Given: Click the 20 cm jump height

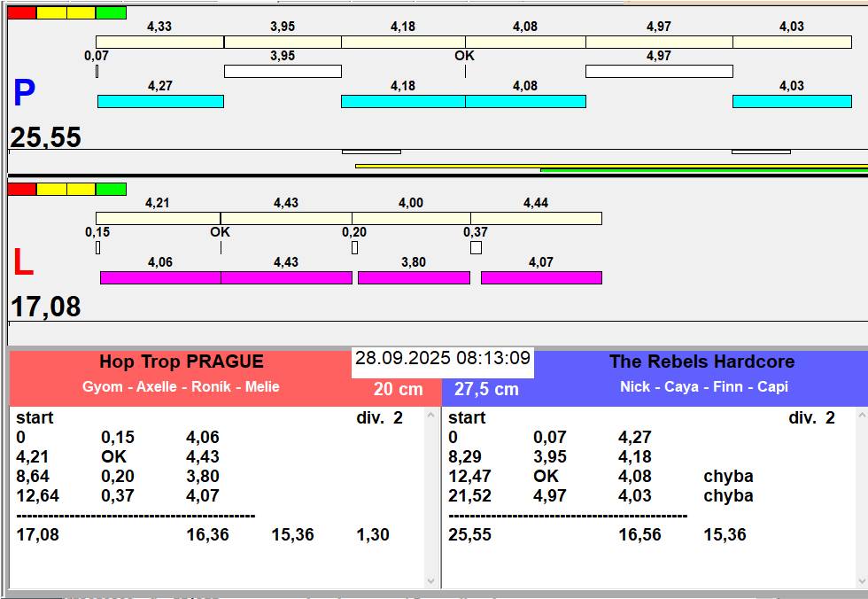Looking at the screenshot, I should pos(398,389).
